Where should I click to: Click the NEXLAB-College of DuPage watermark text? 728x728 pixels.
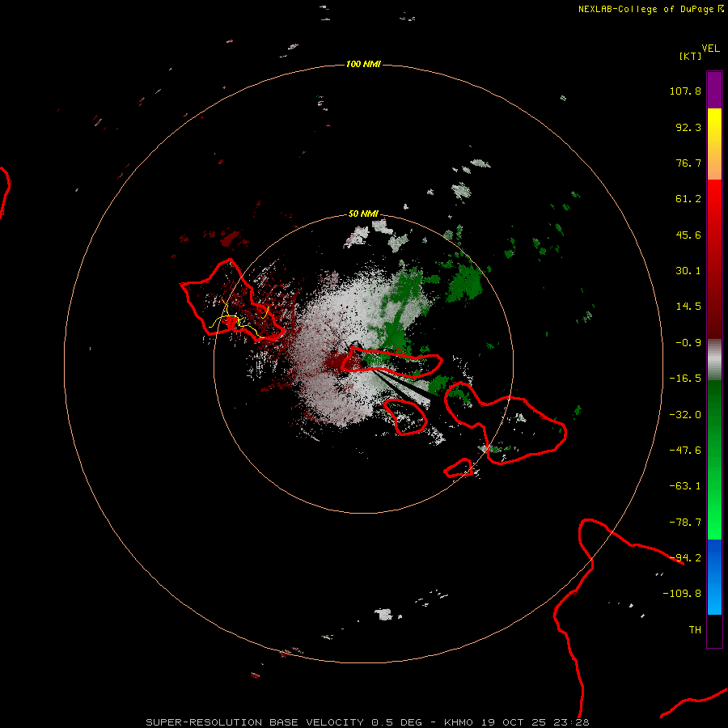coord(645,9)
